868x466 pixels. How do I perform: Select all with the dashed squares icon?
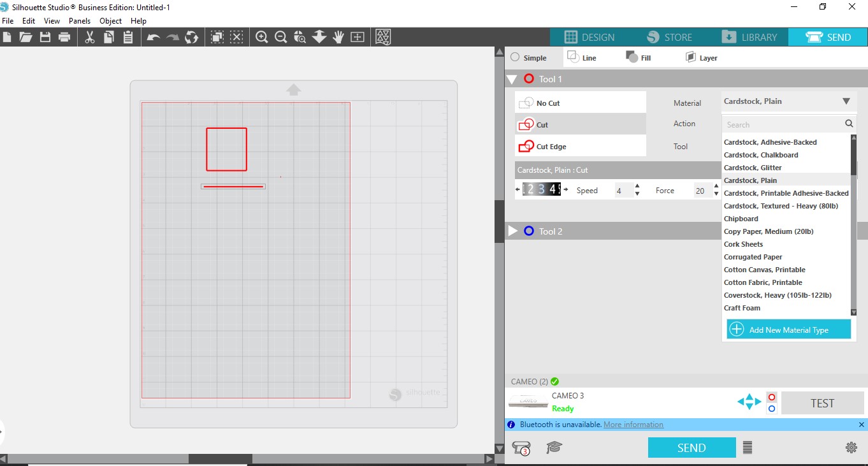coord(217,37)
